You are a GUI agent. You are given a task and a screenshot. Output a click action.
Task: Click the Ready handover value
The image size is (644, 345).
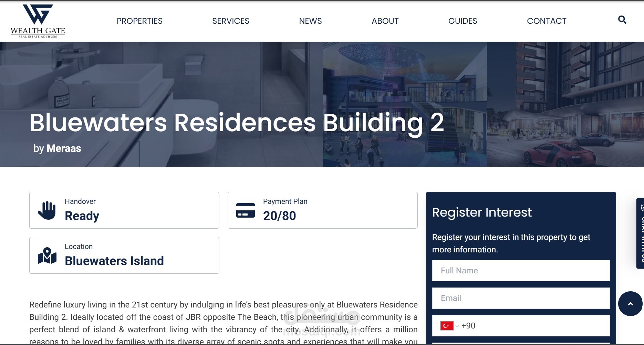pos(82,216)
